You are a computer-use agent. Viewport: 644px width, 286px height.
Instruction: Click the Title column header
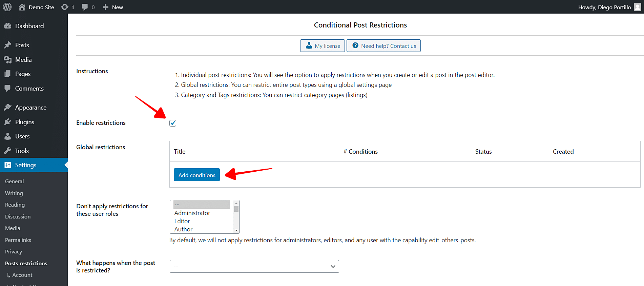[180, 152]
